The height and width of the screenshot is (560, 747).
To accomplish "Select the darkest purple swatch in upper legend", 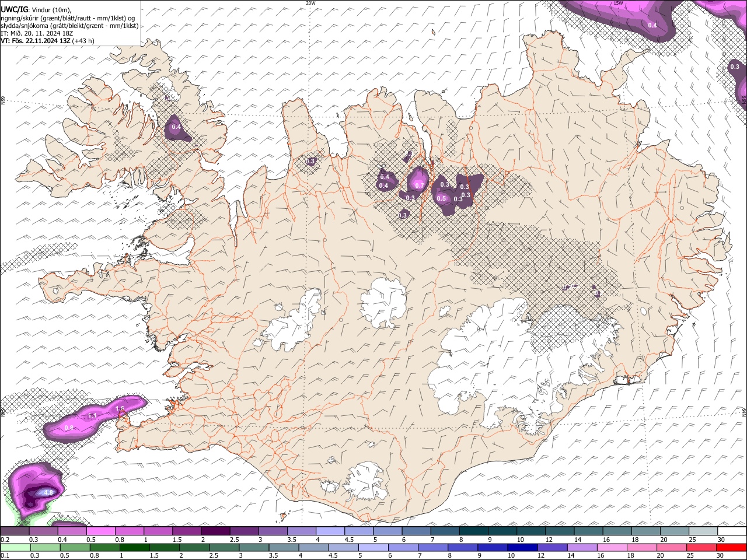I will [x=215, y=531].
